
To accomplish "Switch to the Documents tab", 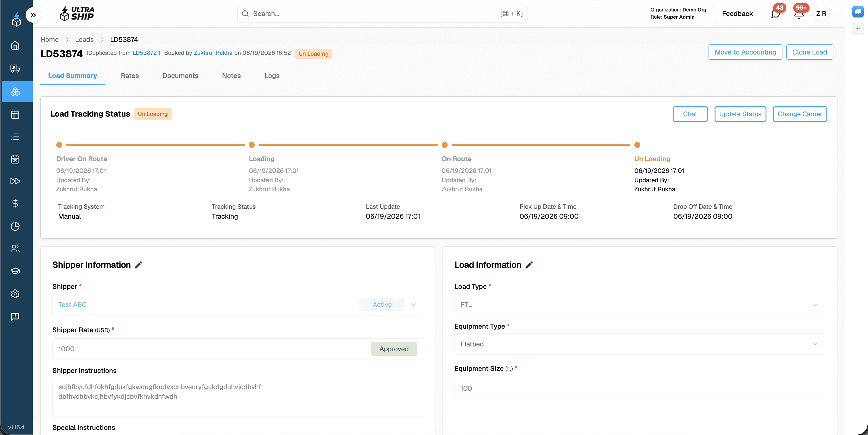I will (x=180, y=76).
